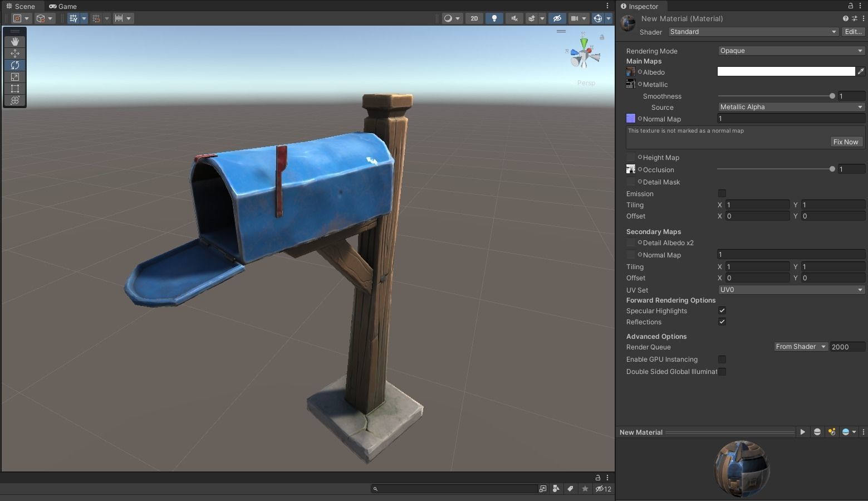The width and height of the screenshot is (868, 501).
Task: Click the scene camera settings icon
Action: pyautogui.click(x=575, y=18)
